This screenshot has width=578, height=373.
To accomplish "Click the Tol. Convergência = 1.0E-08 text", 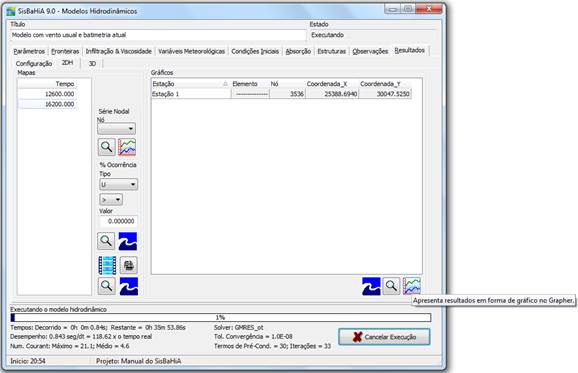I will (x=253, y=337).
